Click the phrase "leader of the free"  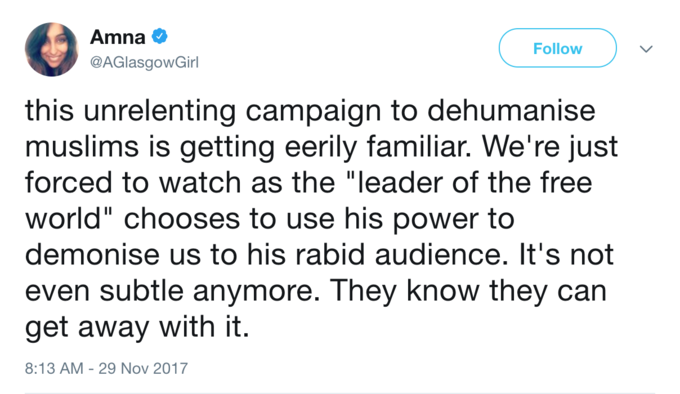point(469,182)
